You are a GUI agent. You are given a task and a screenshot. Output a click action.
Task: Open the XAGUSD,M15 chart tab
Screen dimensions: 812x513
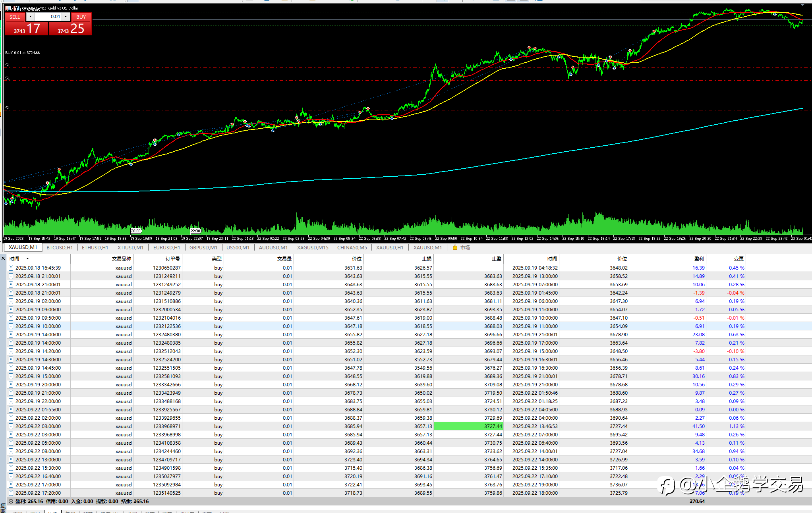coord(313,247)
